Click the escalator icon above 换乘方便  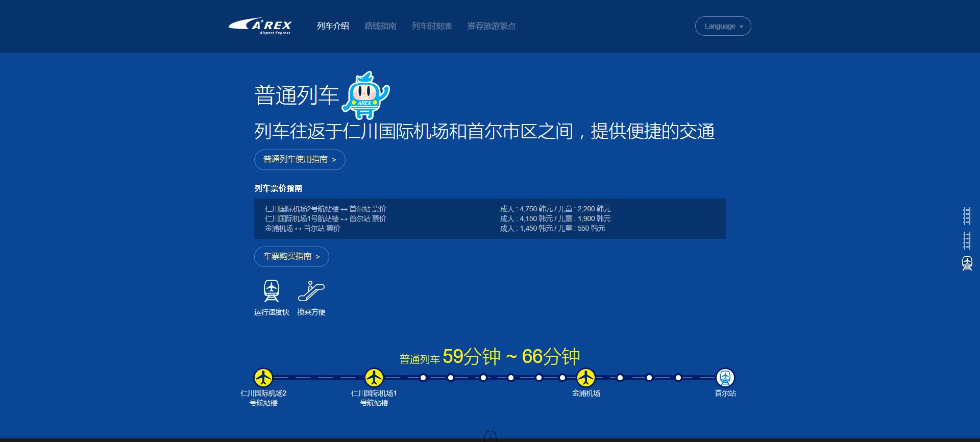pyautogui.click(x=311, y=291)
